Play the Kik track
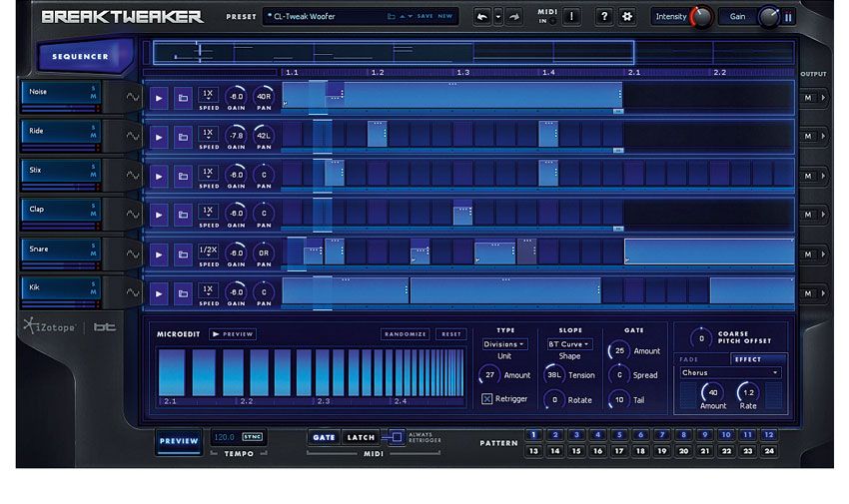The width and height of the screenshot is (849, 504). [x=159, y=293]
